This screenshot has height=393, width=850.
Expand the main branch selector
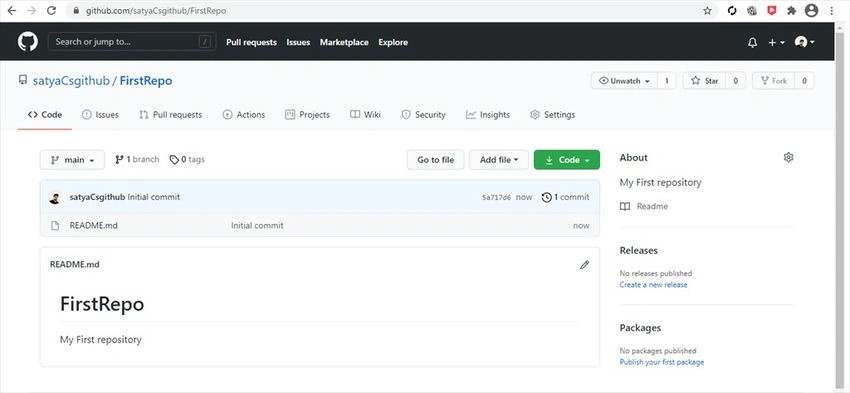[x=72, y=160]
